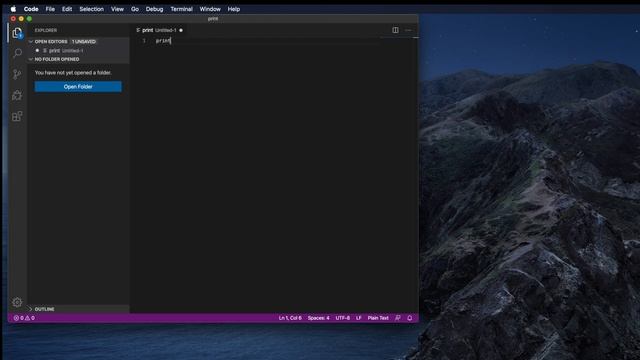This screenshot has width=640, height=360.
Task: Collapse the Open Editors section
Action: point(31,42)
